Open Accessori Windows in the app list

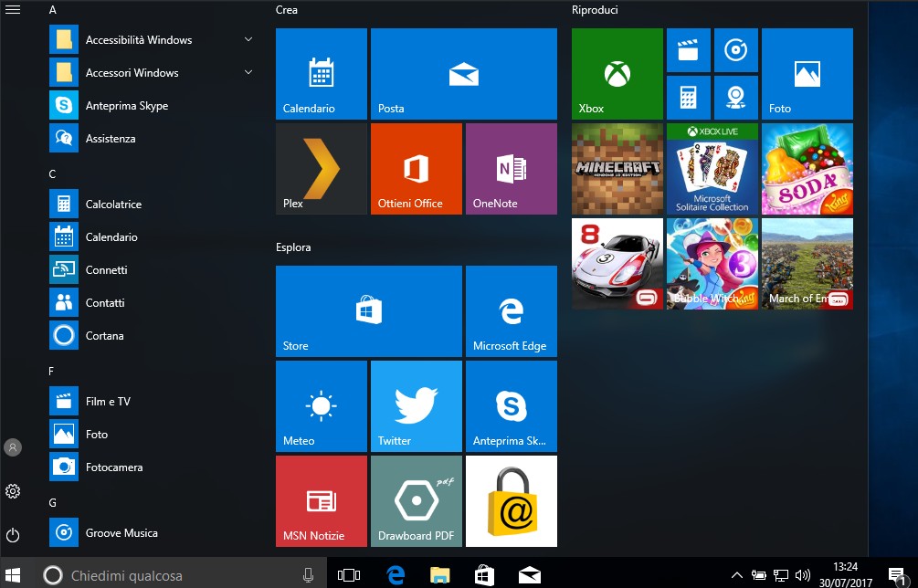click(x=153, y=72)
